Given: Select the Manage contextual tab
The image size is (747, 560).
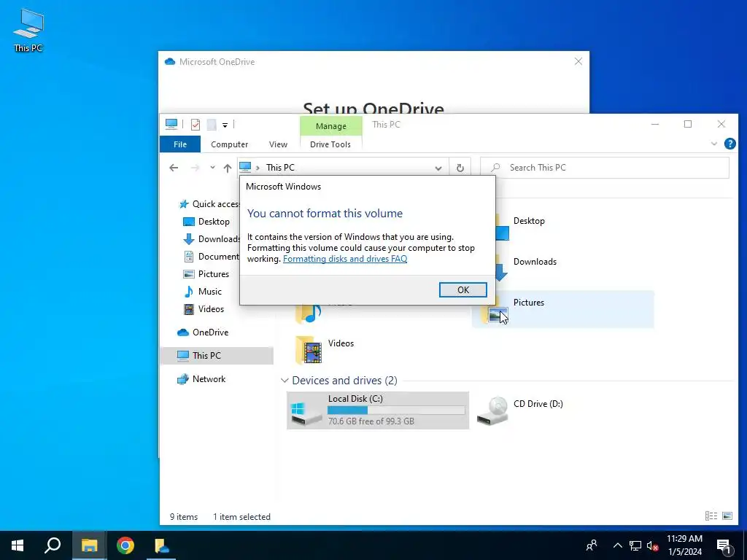Looking at the screenshot, I should tap(330, 126).
